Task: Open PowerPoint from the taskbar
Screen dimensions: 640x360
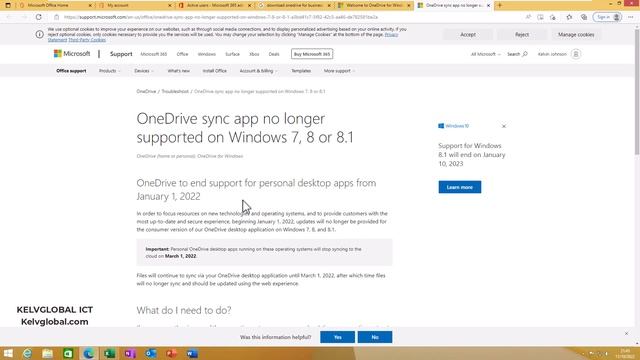Action: [171, 353]
